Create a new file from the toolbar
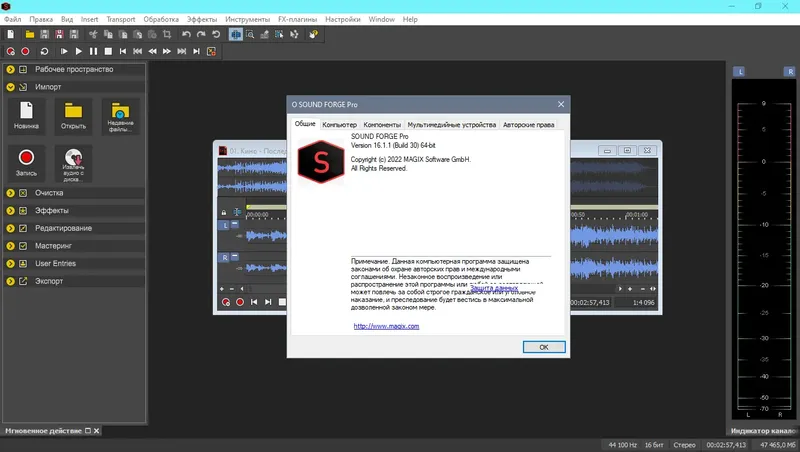The image size is (800, 452). pos(11,34)
